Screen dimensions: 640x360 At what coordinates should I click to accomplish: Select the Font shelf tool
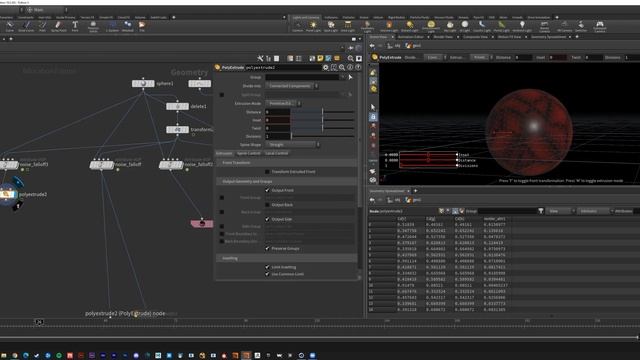coord(75,27)
